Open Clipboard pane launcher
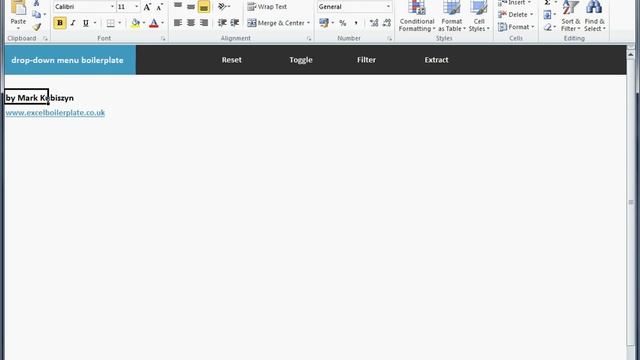This screenshot has height=360, width=640. click(45, 38)
